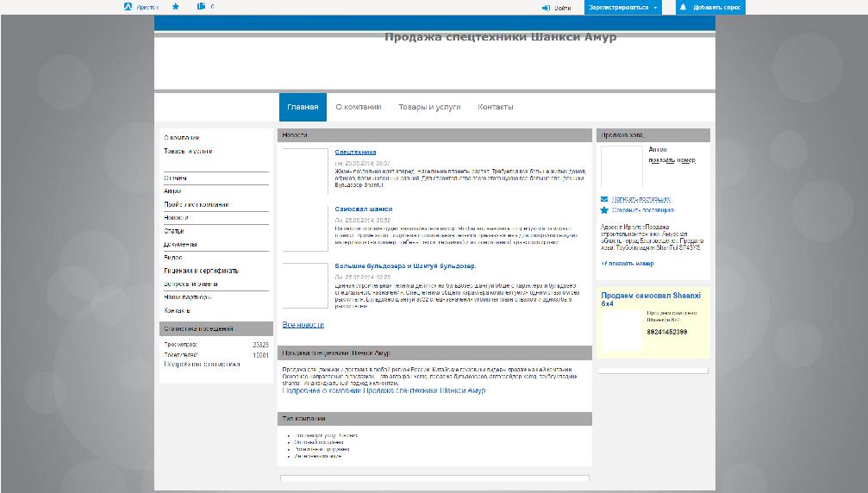Viewport: 868px width, 493px height.
Task: Open Отзывы in the sidebar menu
Action: (x=175, y=178)
